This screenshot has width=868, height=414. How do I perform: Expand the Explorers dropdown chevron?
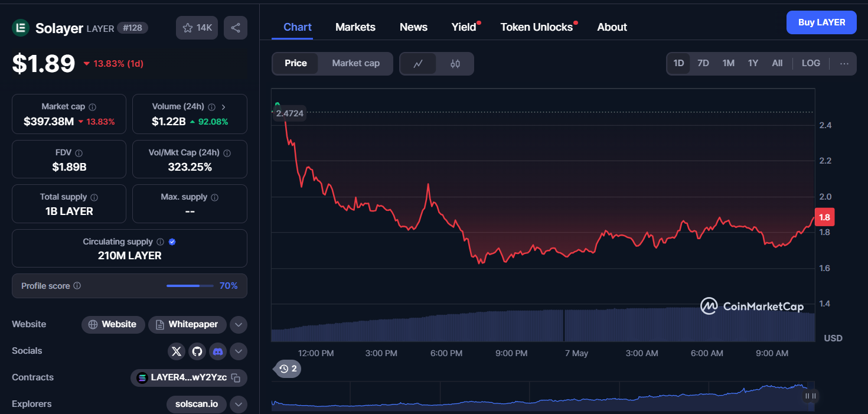pyautogui.click(x=238, y=405)
